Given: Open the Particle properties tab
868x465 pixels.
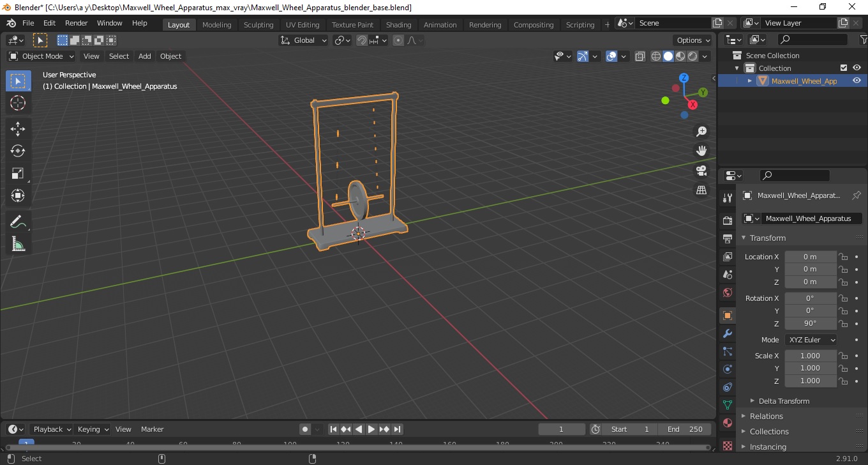Looking at the screenshot, I should coord(727,351).
